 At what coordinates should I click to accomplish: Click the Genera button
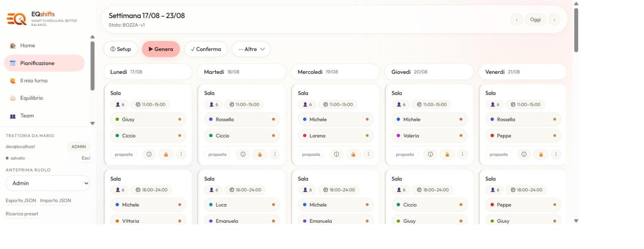click(x=161, y=49)
